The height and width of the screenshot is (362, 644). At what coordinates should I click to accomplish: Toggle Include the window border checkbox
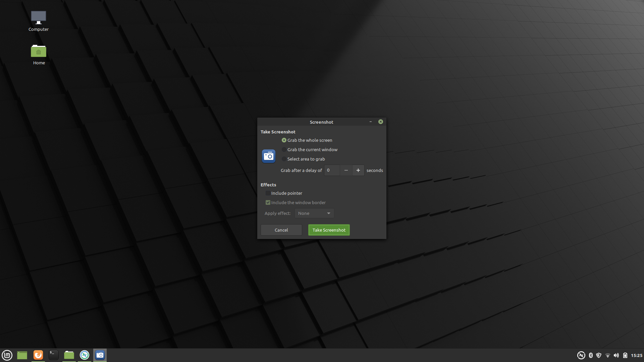[x=296, y=202]
